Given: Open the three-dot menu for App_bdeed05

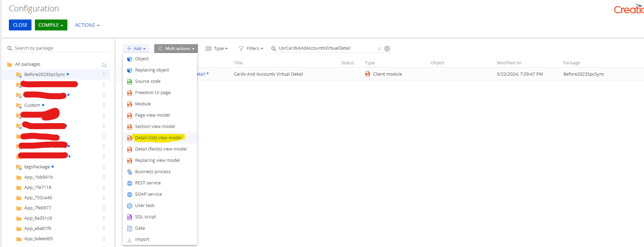Looking at the screenshot, I should coord(104,238).
